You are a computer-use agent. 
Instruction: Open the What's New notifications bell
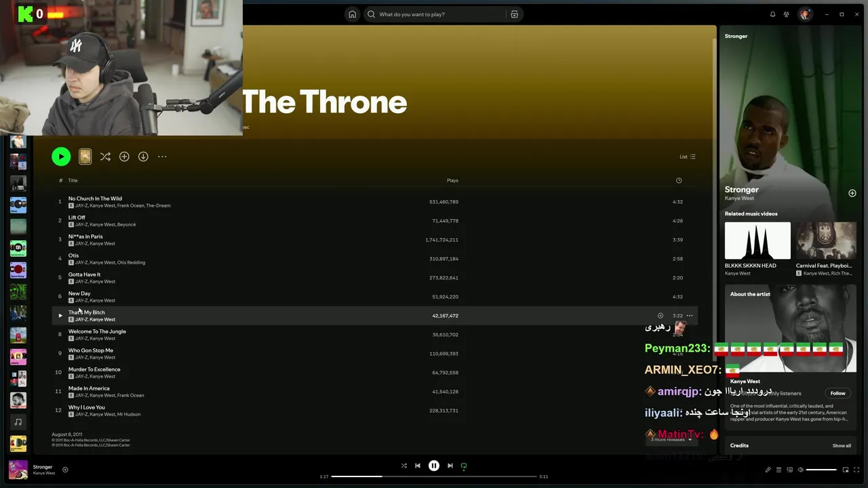(x=772, y=14)
